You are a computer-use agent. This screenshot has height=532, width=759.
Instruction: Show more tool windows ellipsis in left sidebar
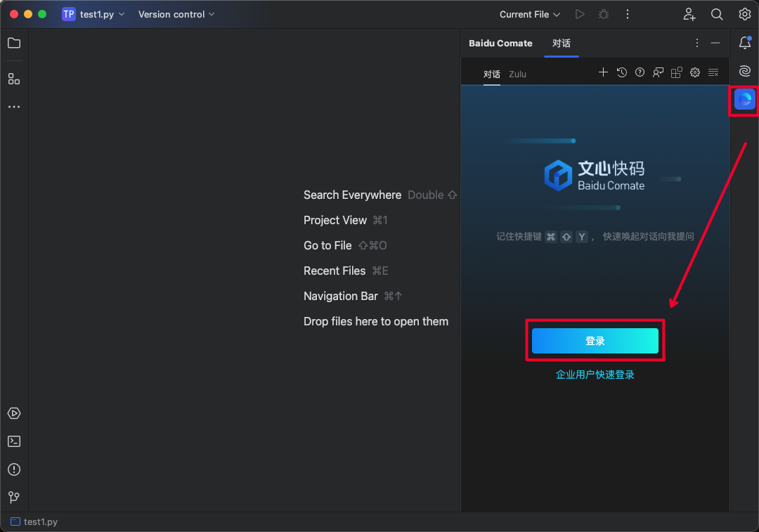(x=14, y=107)
